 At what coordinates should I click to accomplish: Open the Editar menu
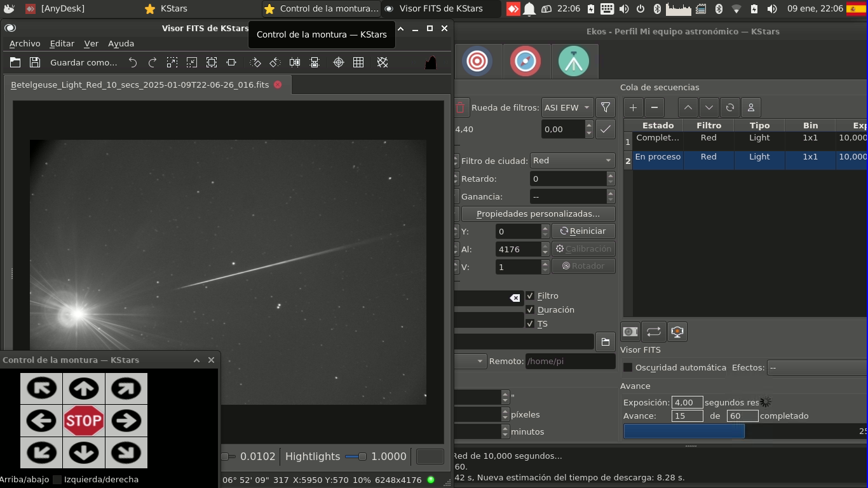[x=62, y=43]
